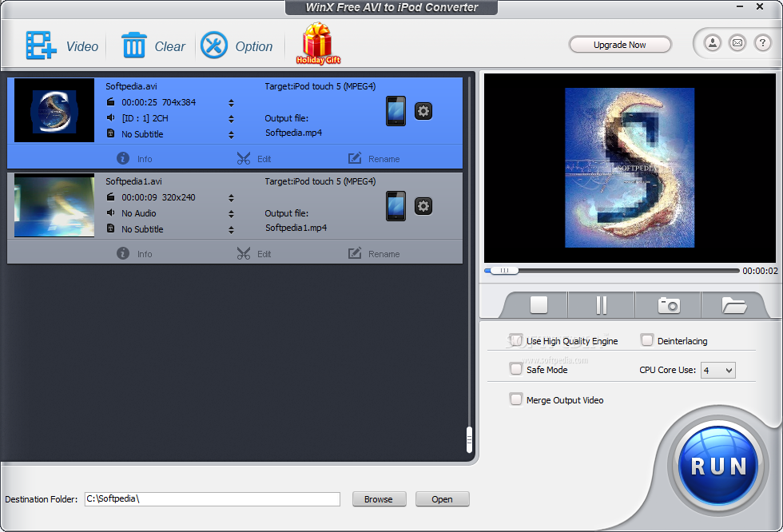Click the 00:00:02 playback time
Viewport: 783px width, 532px height.
pyautogui.click(x=760, y=271)
